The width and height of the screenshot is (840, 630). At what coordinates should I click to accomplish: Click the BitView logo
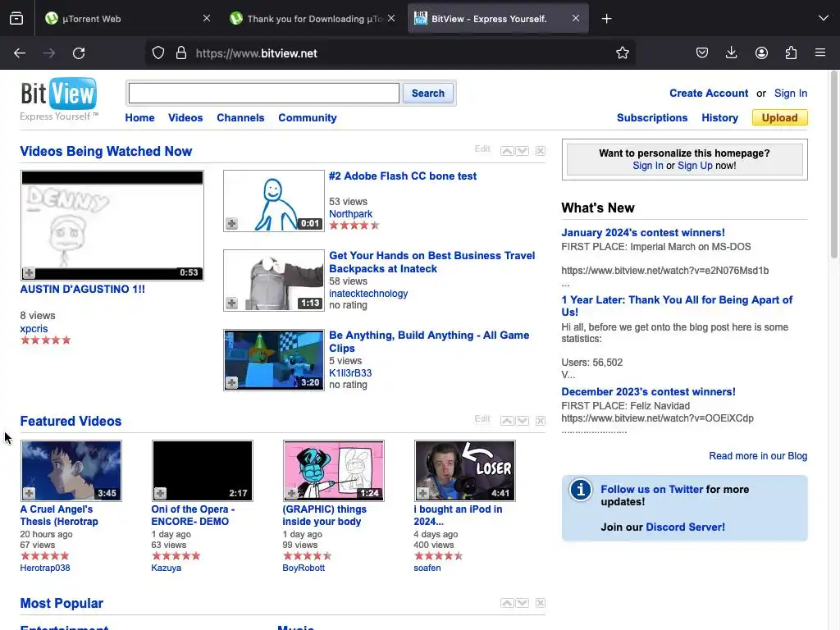coord(59,99)
